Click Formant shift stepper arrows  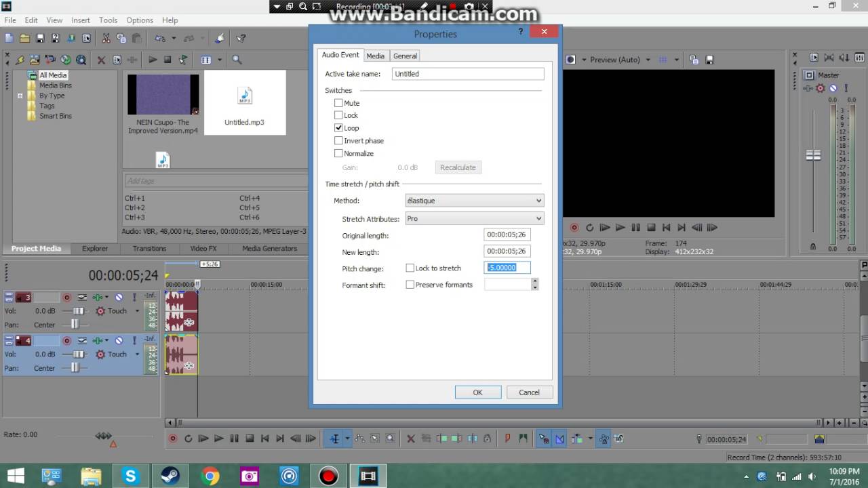pos(534,285)
